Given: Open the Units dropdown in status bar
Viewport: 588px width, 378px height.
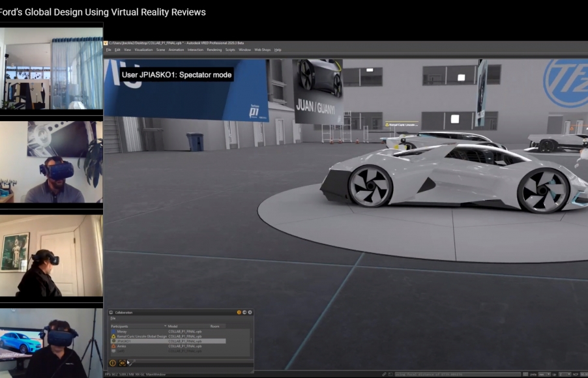Looking at the screenshot, I should click(x=544, y=374).
